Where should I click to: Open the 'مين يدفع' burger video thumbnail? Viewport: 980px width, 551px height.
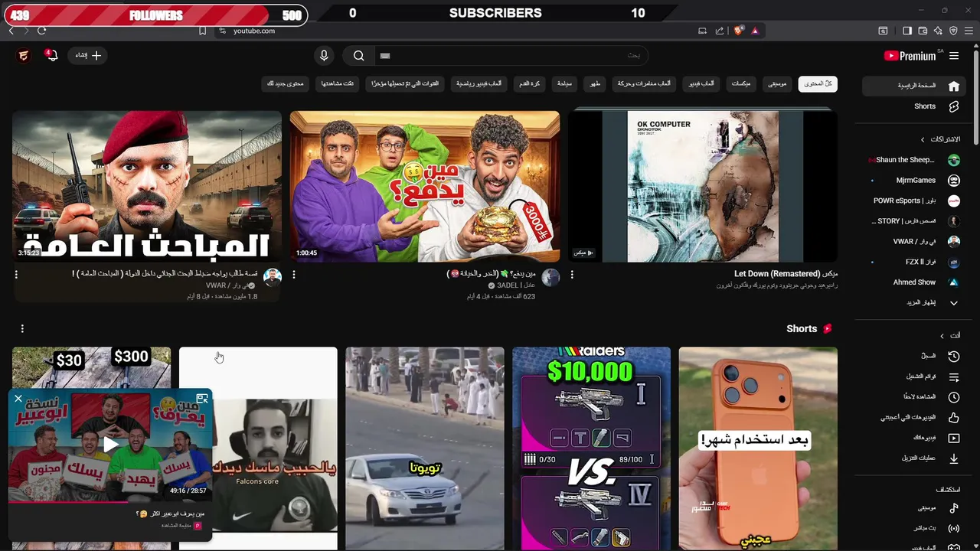point(425,187)
